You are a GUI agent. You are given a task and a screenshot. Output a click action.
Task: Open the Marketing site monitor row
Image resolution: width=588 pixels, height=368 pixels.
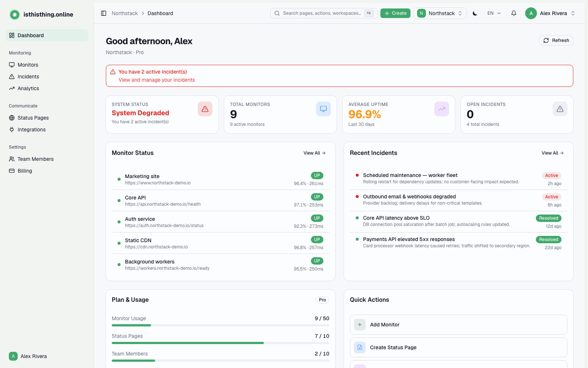[220, 179]
